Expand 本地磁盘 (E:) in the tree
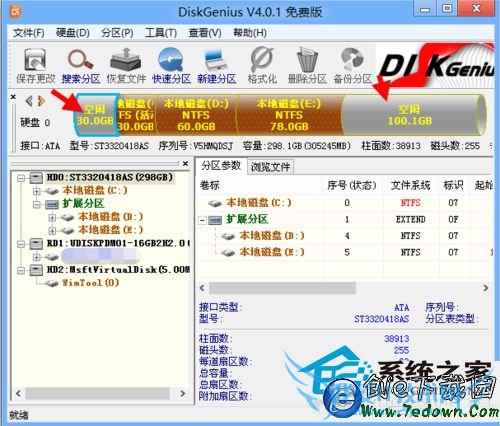This screenshot has width=500, height=426. tap(52, 230)
